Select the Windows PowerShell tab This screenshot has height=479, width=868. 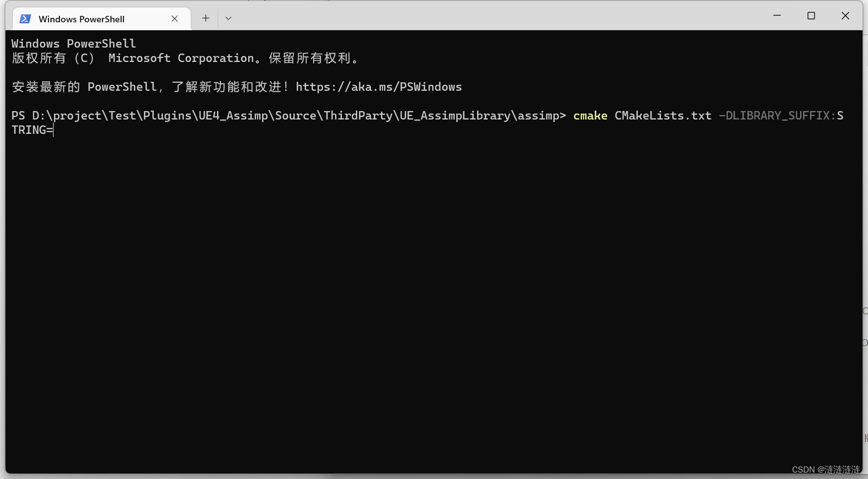click(101, 19)
